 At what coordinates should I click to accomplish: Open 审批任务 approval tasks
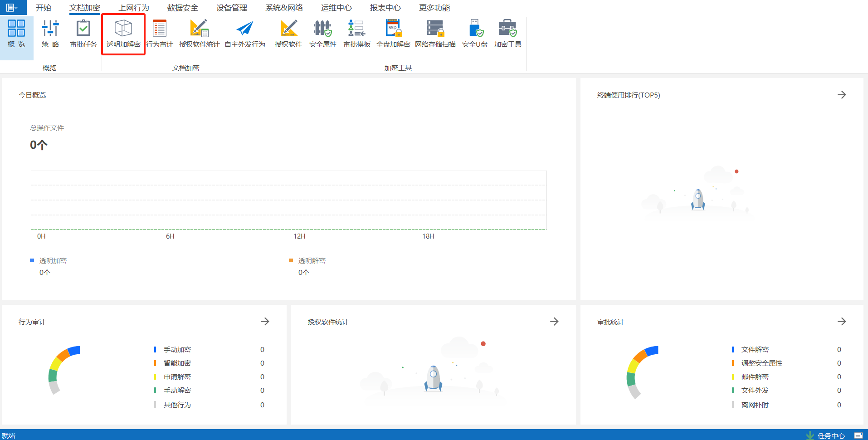(x=83, y=34)
